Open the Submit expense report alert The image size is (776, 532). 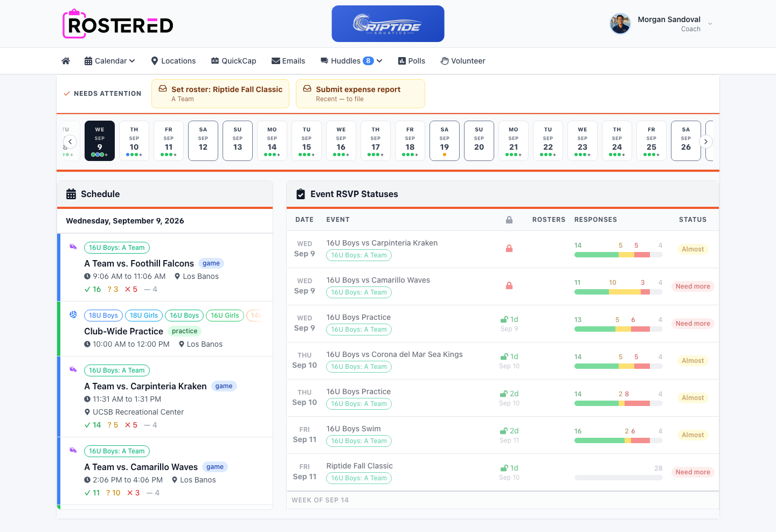(361, 94)
